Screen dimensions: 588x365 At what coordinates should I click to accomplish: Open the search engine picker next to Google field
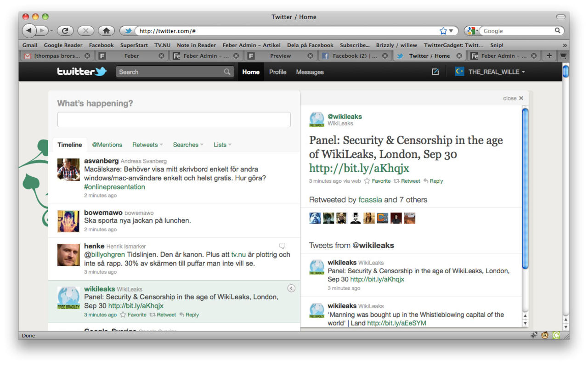[x=472, y=31]
